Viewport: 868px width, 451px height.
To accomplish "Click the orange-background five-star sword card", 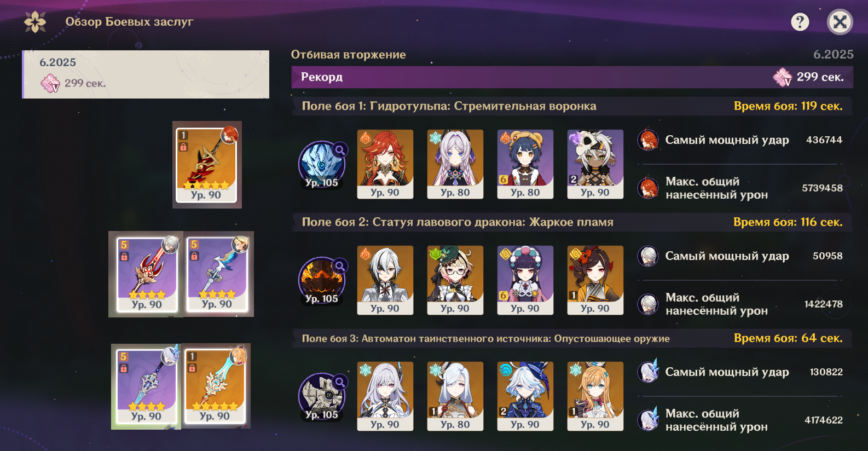I will click(x=215, y=386).
